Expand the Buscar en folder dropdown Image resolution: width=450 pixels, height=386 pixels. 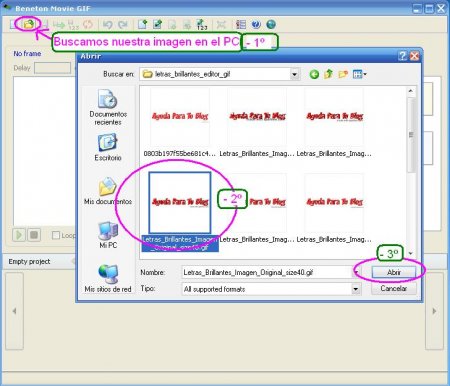[x=294, y=74]
